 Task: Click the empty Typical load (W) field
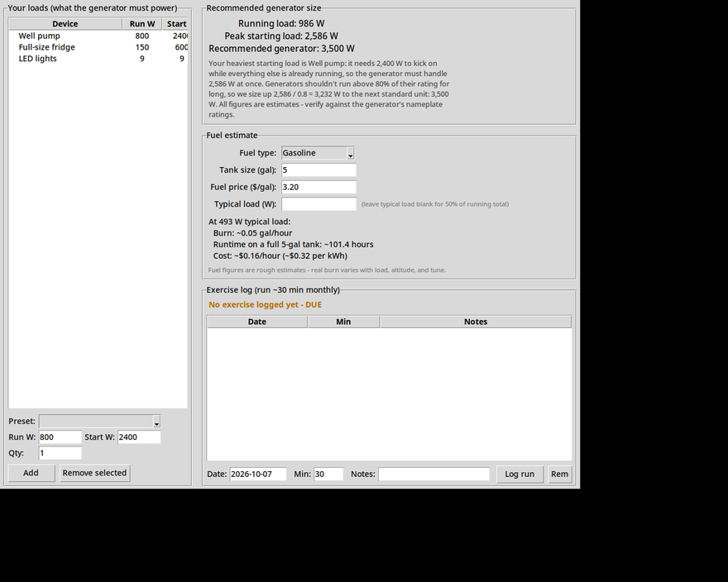pyautogui.click(x=319, y=204)
